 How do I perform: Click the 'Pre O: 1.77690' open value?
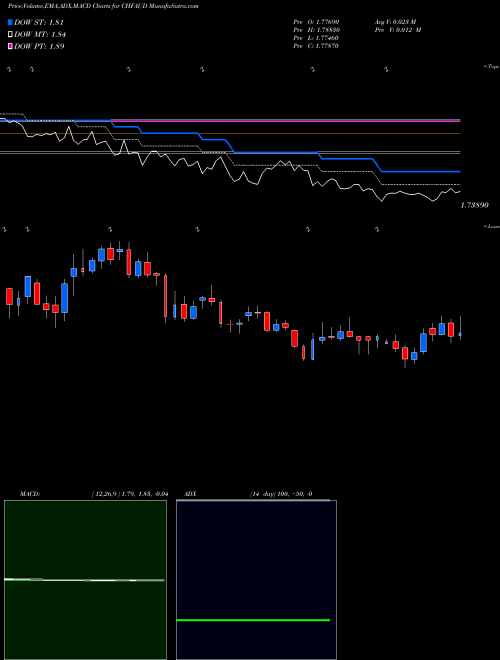(x=316, y=21)
